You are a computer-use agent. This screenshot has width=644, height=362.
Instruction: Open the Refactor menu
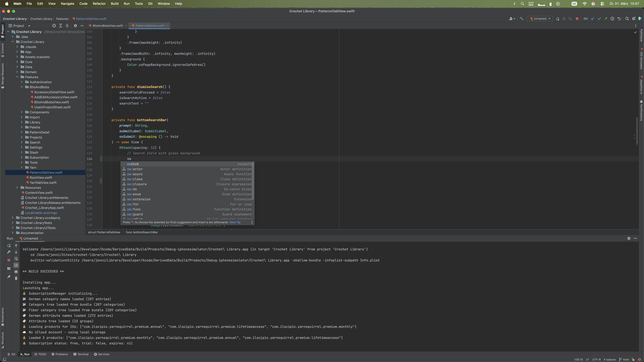click(99, 4)
